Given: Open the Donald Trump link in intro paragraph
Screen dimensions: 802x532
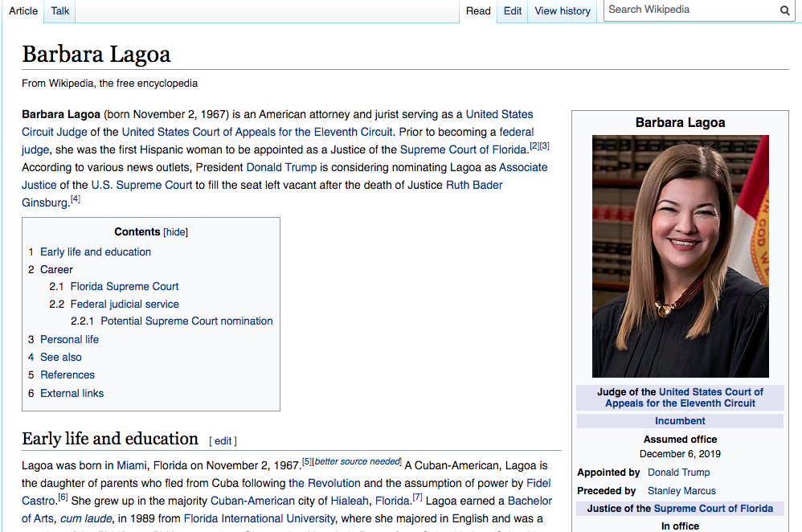Looking at the screenshot, I should [x=281, y=167].
